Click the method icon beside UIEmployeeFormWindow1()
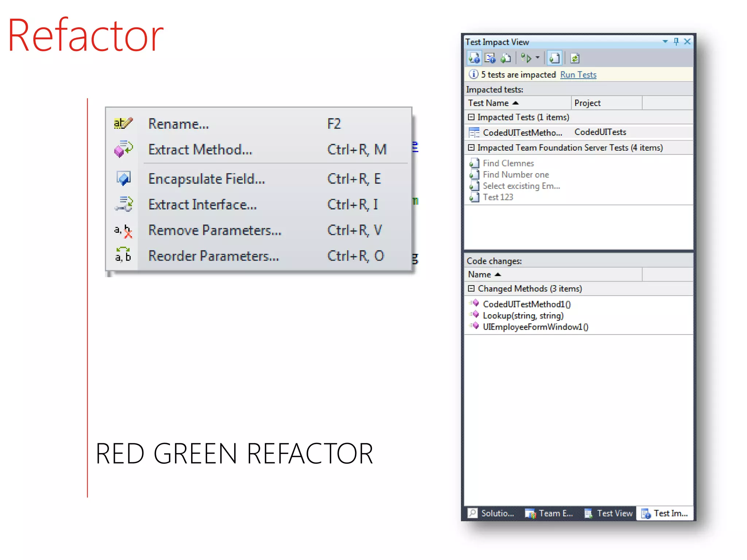The image size is (747, 560). 474,326
